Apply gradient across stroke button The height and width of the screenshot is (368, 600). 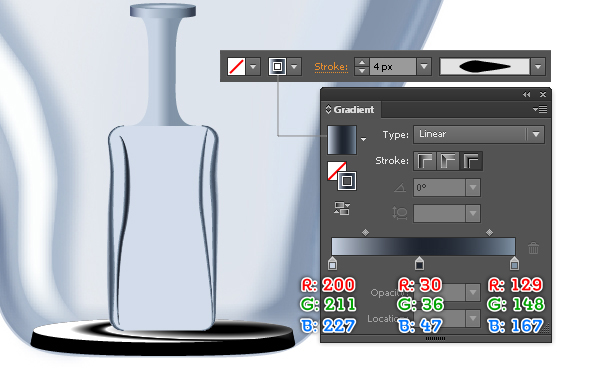[471, 161]
